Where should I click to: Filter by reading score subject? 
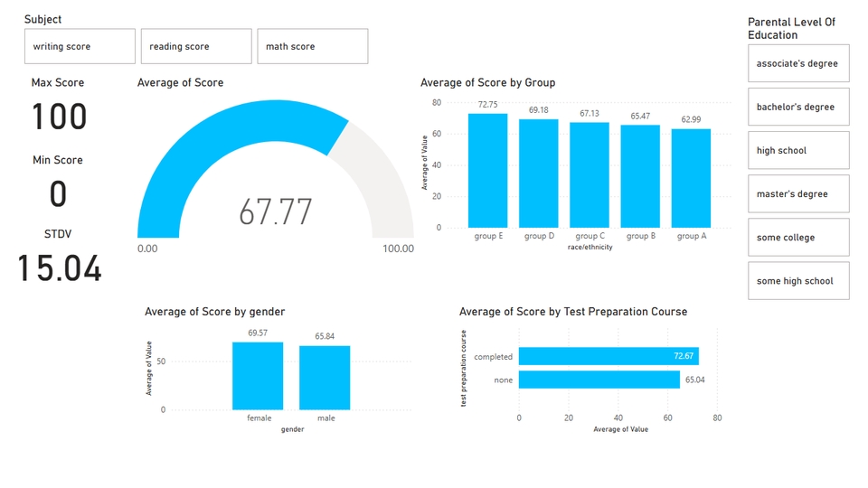pyautogui.click(x=196, y=46)
